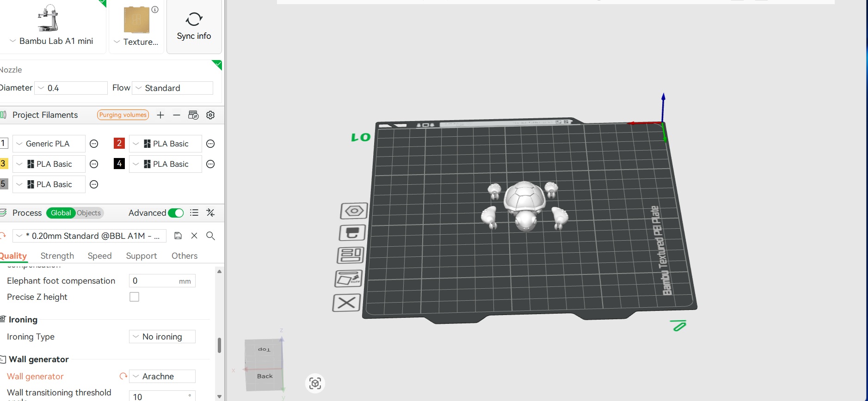868x401 pixels.
Task: Click the Purging volumes button
Action: click(123, 115)
